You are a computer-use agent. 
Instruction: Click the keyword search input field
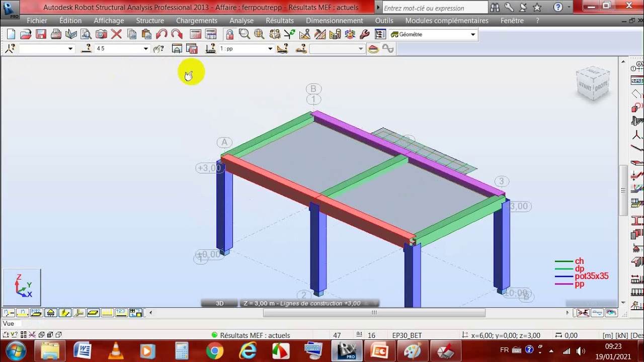pos(435,8)
